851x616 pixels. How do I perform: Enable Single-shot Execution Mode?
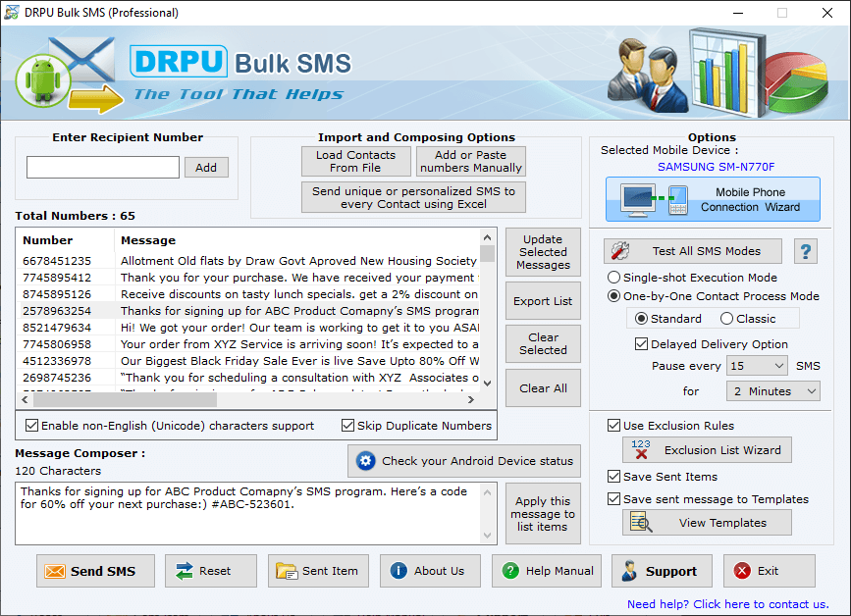coord(613,277)
